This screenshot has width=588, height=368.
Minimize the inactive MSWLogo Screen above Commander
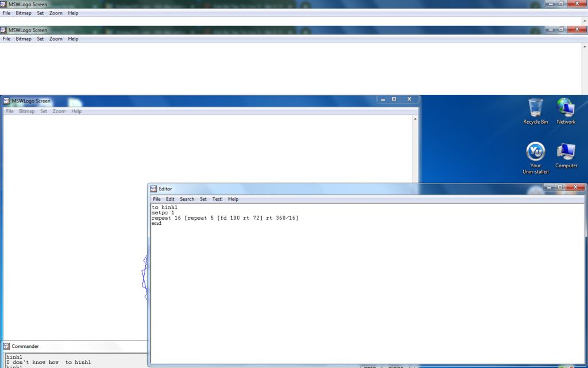click(x=383, y=99)
